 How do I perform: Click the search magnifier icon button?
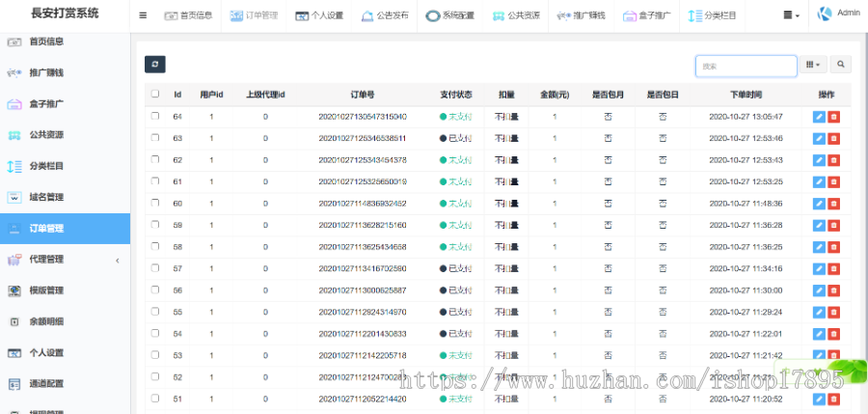click(x=842, y=65)
